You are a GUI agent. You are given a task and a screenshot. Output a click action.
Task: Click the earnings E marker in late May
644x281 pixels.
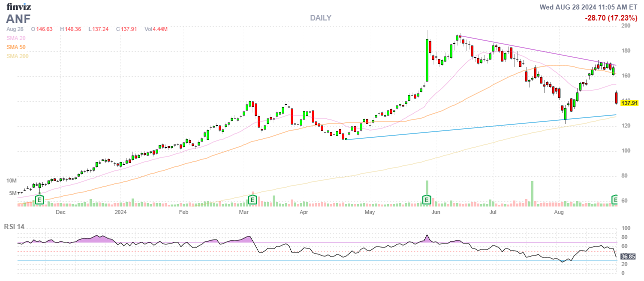click(427, 200)
